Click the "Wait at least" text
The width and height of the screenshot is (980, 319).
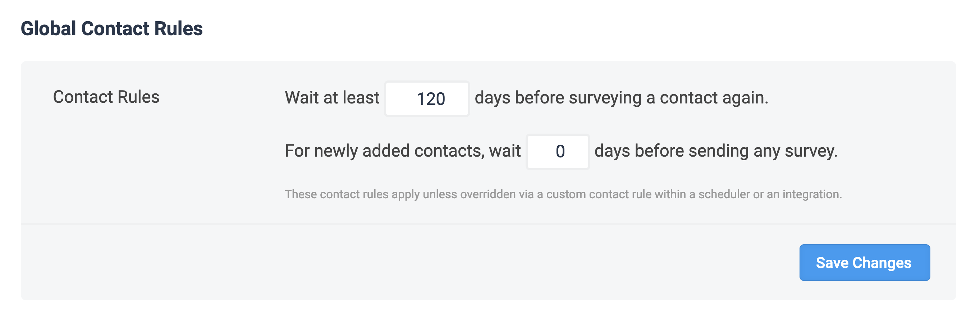pyautogui.click(x=332, y=98)
